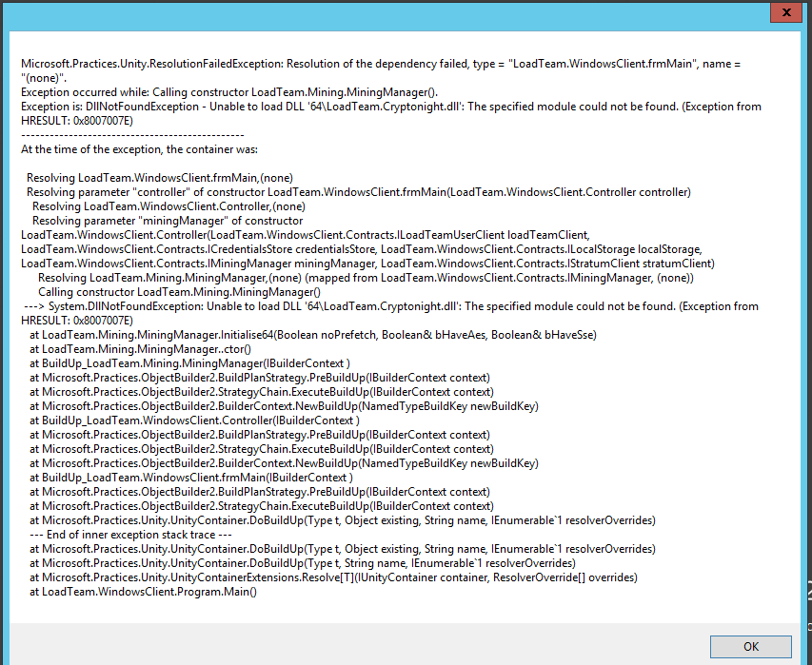The image size is (812, 665).
Task: Click the 'Microsoft.Practices.Unity.ResolutionFailedException' first line
Action: (x=381, y=64)
